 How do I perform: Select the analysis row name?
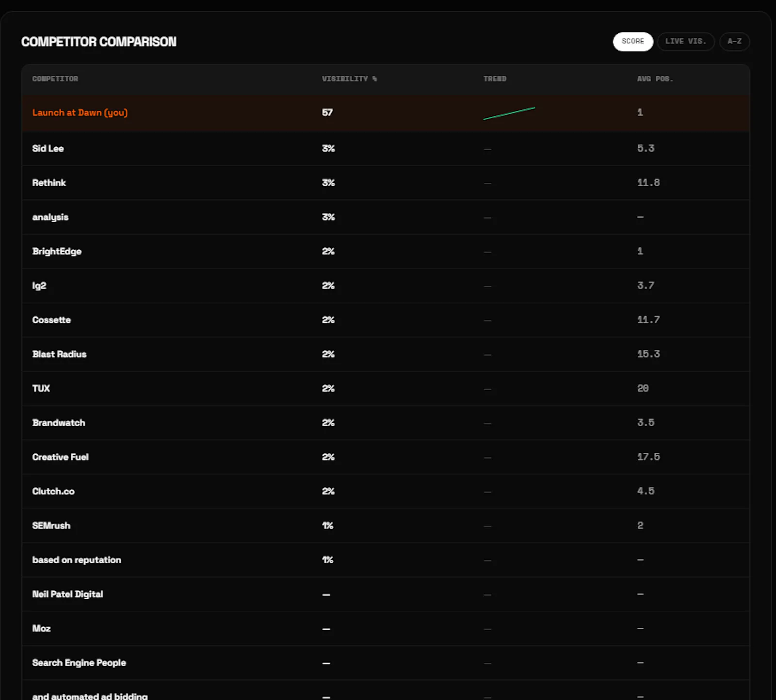[50, 217]
